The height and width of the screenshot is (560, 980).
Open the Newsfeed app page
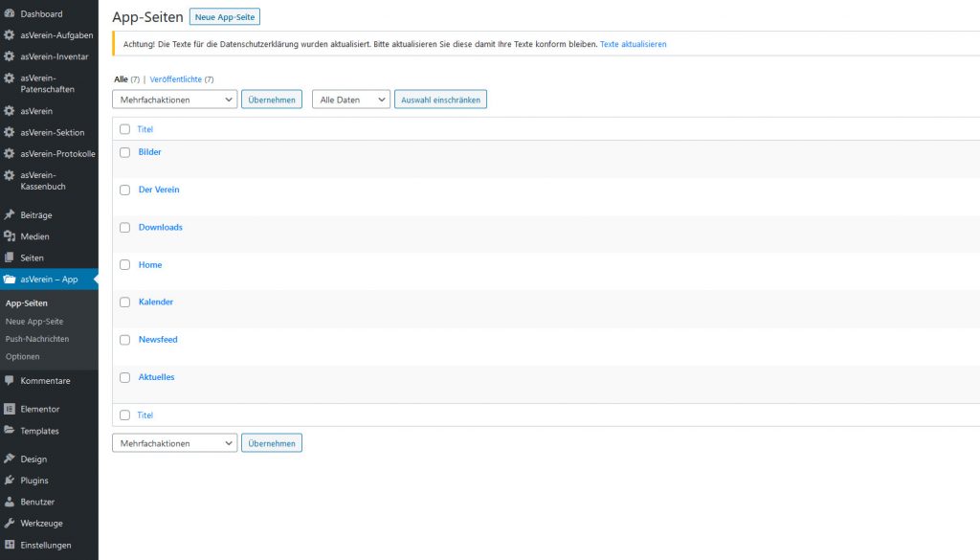pos(158,340)
